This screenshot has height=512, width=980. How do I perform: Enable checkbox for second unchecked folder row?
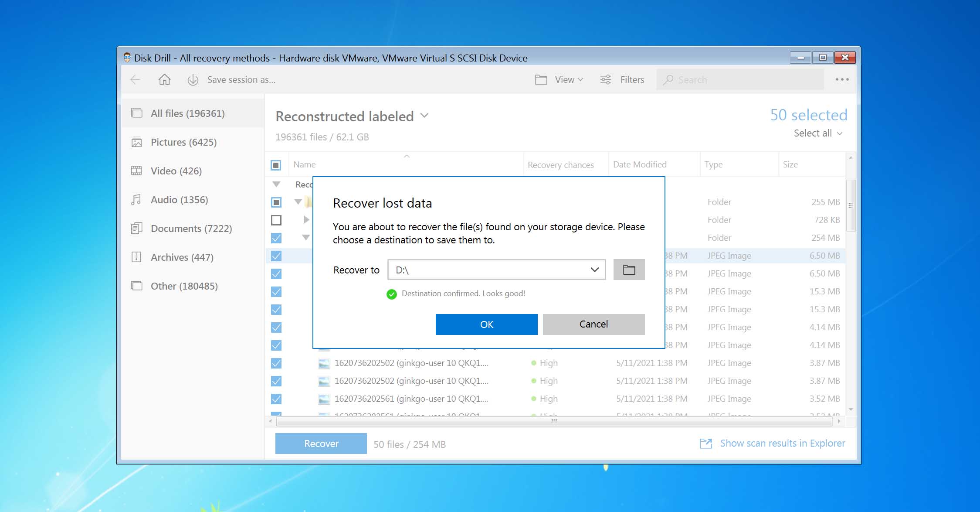(x=276, y=219)
